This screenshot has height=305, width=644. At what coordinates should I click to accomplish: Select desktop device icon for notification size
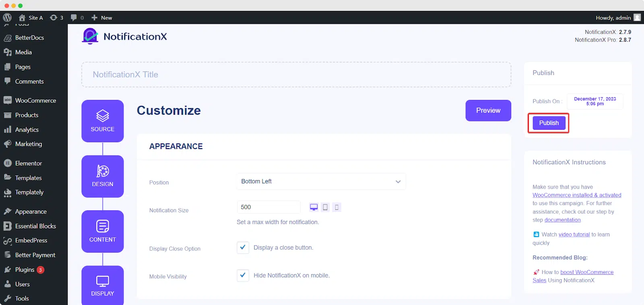(314, 207)
